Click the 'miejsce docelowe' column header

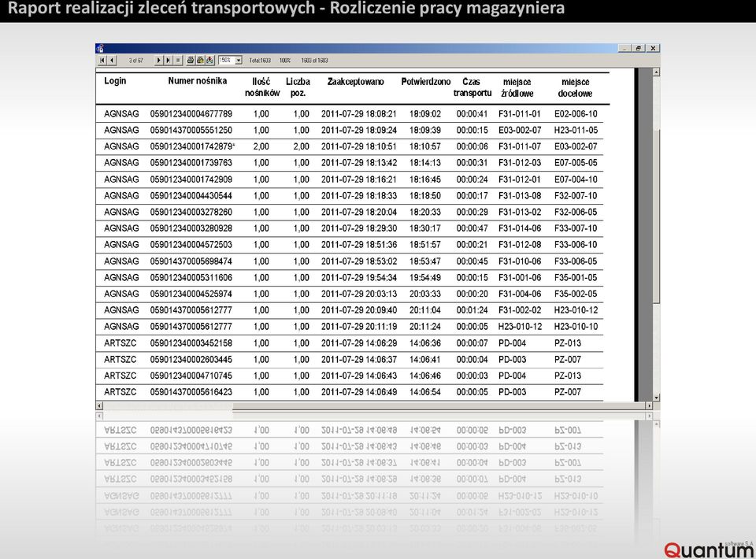[x=575, y=87]
